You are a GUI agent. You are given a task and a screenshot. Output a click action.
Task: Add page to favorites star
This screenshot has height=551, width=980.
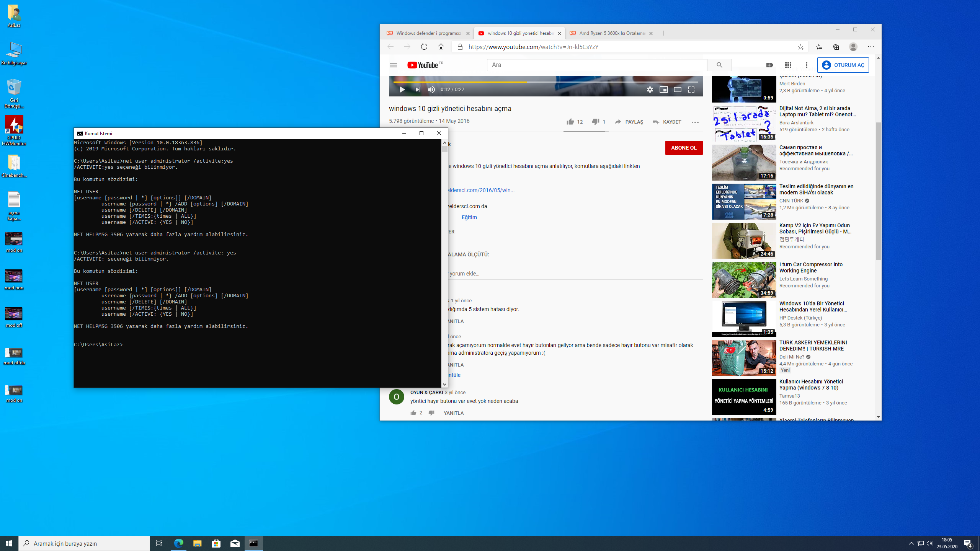[x=800, y=47]
